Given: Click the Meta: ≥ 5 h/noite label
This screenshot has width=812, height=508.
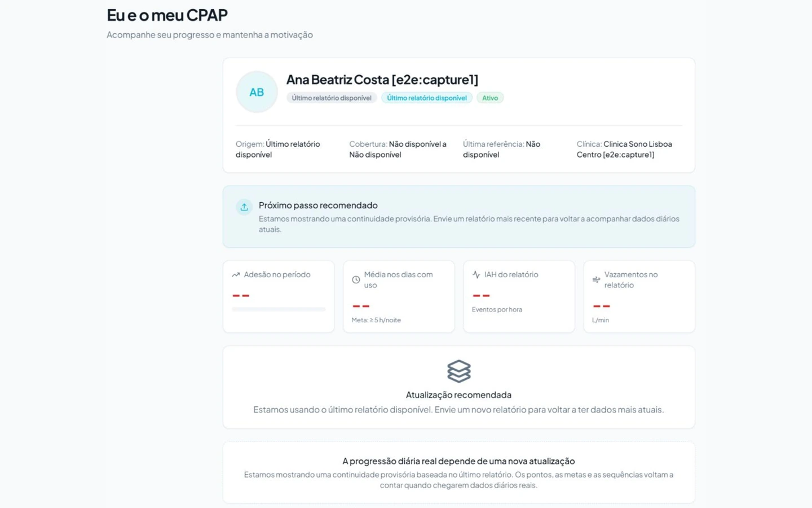Looking at the screenshot, I should click(x=376, y=320).
